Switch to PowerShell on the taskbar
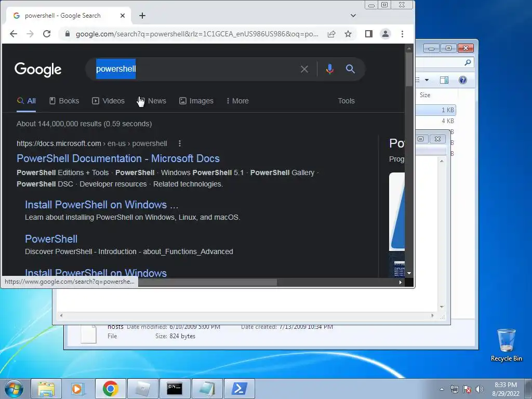 [239, 389]
